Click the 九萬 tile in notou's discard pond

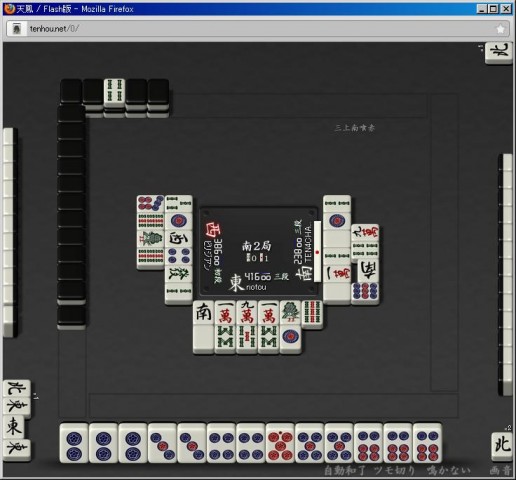(x=247, y=313)
